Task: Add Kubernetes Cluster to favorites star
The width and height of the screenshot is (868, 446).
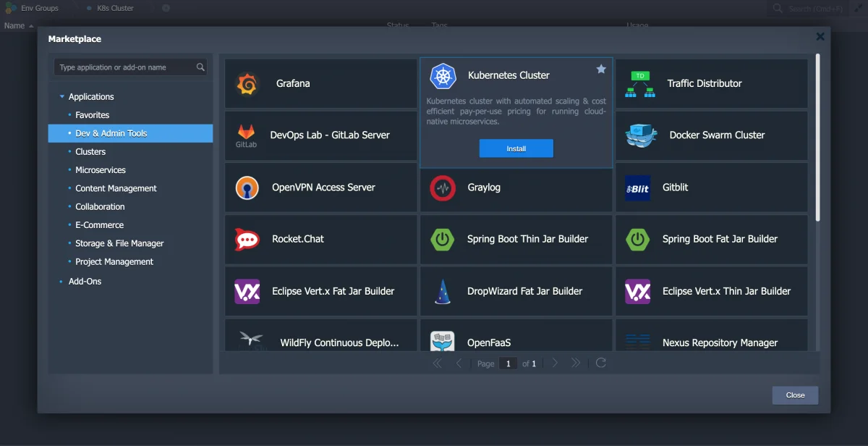Action: (x=601, y=69)
